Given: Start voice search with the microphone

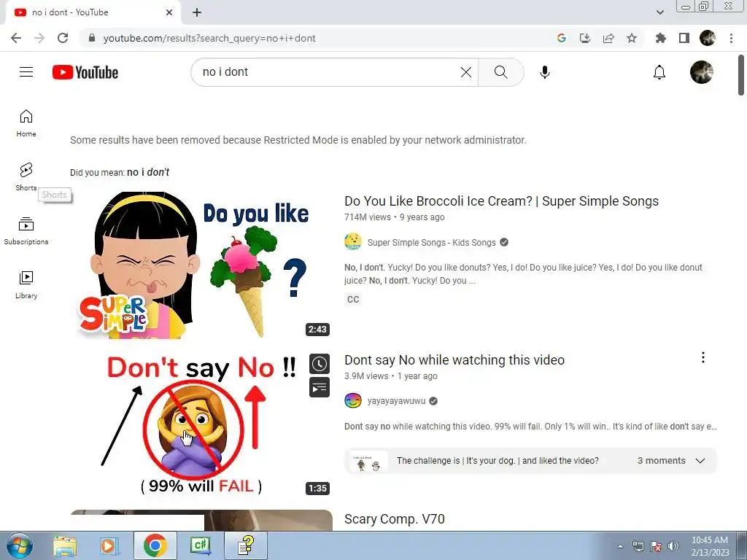Looking at the screenshot, I should pyautogui.click(x=544, y=72).
